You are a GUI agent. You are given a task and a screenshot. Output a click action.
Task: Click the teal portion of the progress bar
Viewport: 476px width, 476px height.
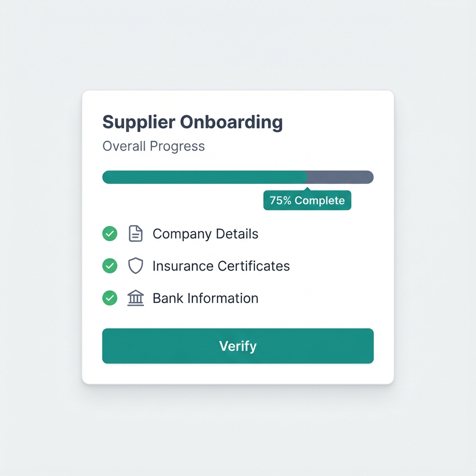pyautogui.click(x=205, y=177)
